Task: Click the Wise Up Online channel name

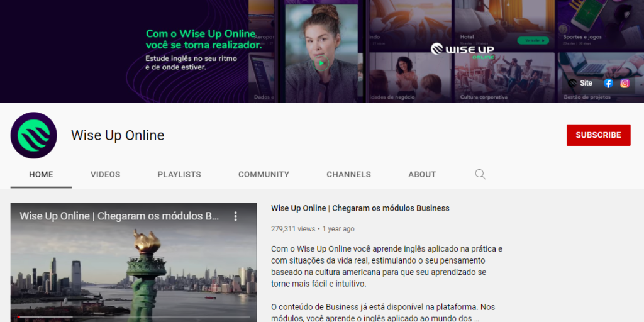Action: coord(118,135)
